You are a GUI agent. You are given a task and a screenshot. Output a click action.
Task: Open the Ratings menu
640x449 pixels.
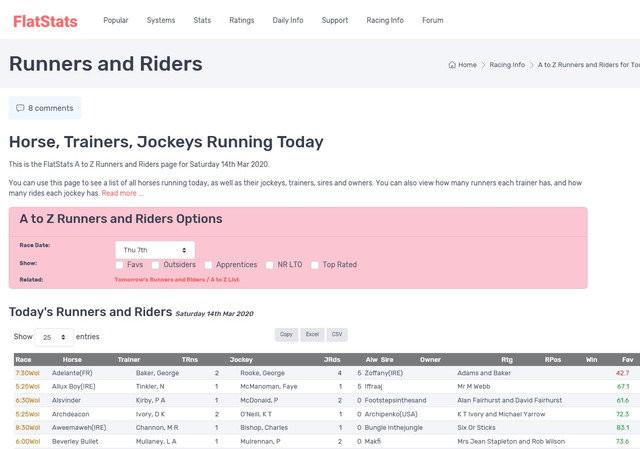tap(242, 20)
